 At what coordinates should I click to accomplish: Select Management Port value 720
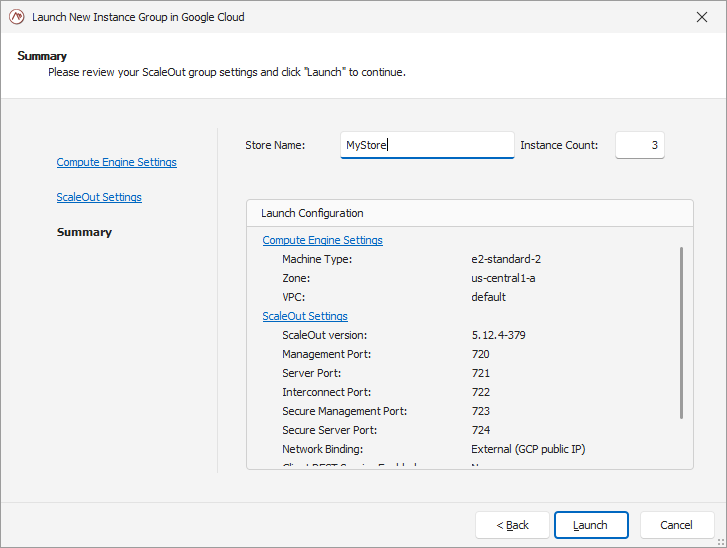pos(480,354)
